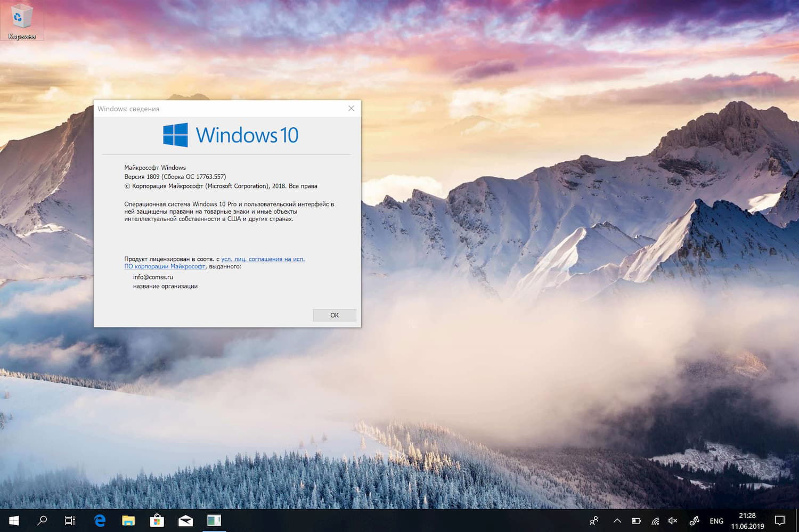Open Windows Ink Workspace from the tray
The image size is (799, 532).
click(x=694, y=520)
